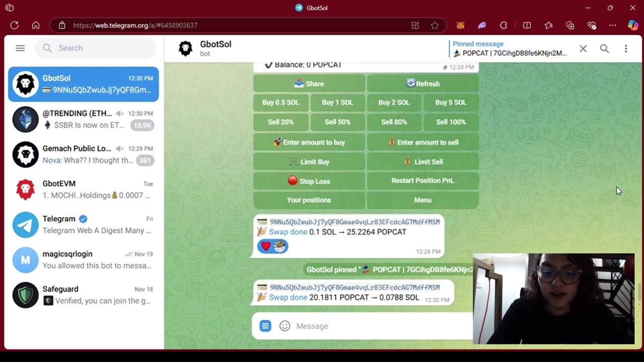Viewport: 644px width, 362px height.
Task: Open browser Collections
Action: click(570, 25)
